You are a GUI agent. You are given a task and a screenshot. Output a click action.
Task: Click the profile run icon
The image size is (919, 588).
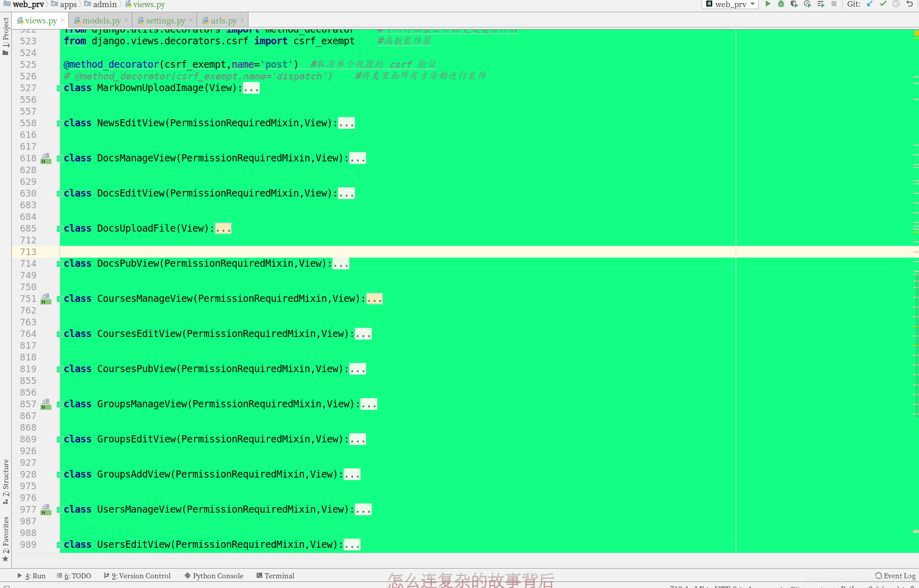[x=807, y=4]
